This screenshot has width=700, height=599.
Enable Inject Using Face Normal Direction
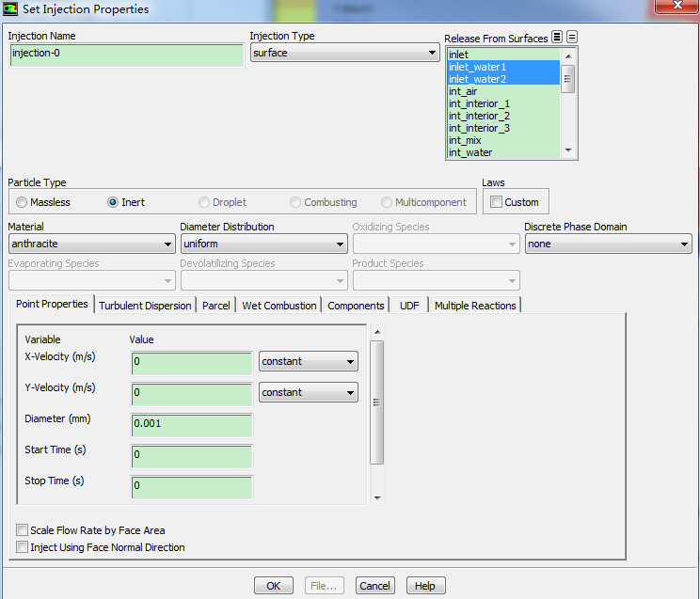click(x=23, y=547)
